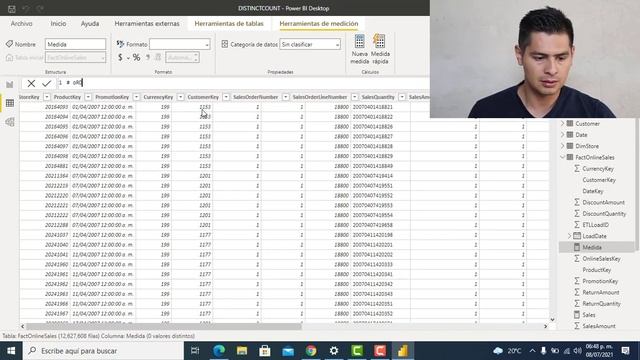Screen dimensions: 640x360
Task: Open the notification center icon
Action: (626, 351)
